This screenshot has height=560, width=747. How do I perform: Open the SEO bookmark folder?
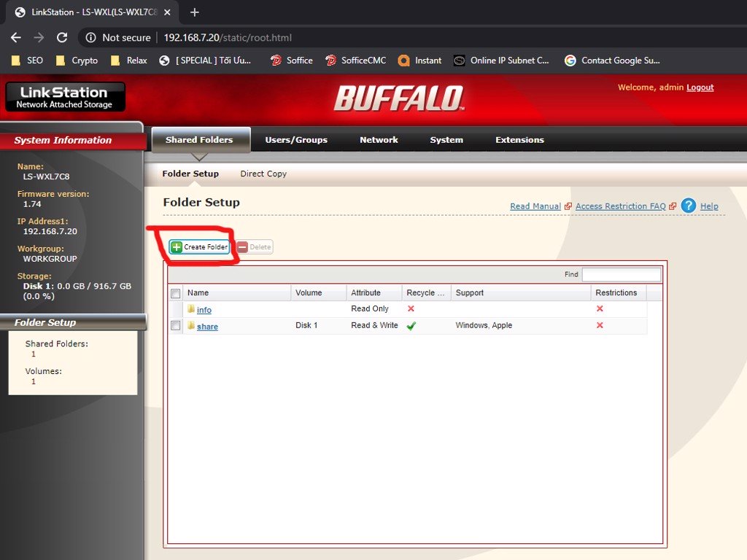coord(27,61)
